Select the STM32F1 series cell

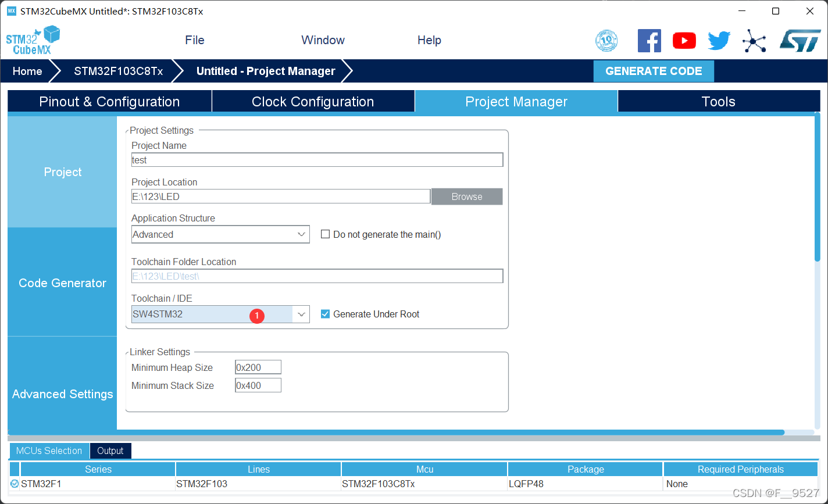coord(98,484)
